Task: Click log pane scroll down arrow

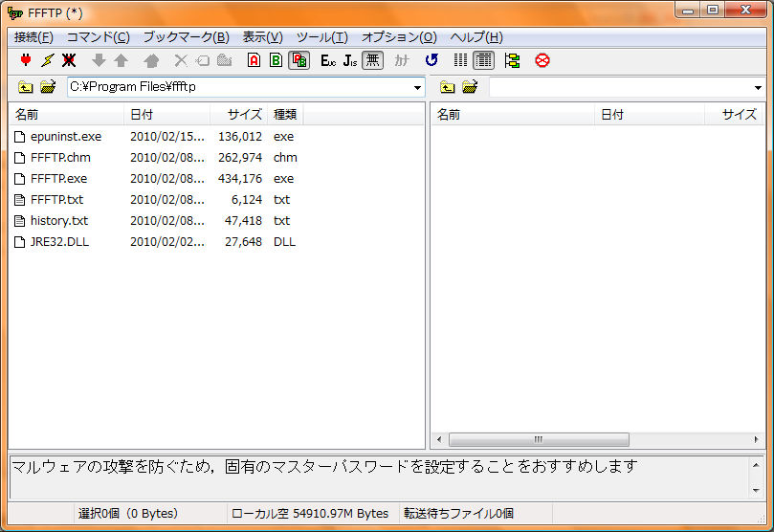Action: (756, 490)
